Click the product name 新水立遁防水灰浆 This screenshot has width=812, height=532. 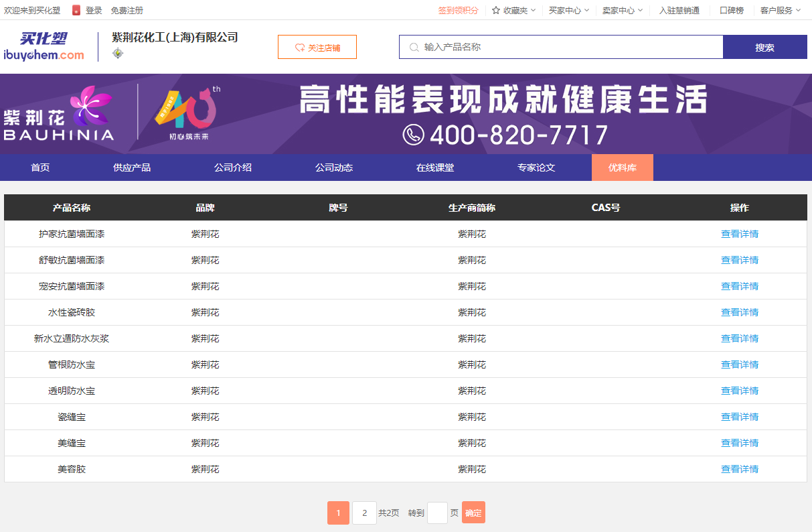click(72, 338)
